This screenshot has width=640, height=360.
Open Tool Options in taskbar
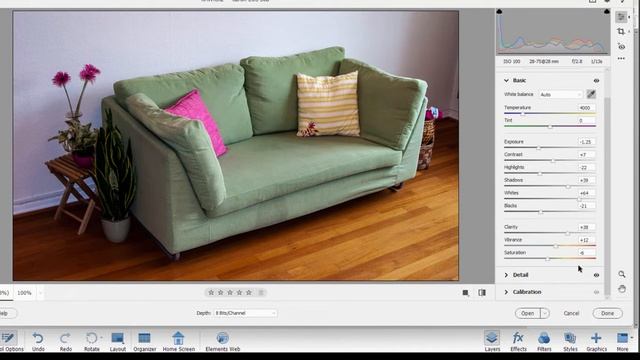pyautogui.click(x=9, y=341)
